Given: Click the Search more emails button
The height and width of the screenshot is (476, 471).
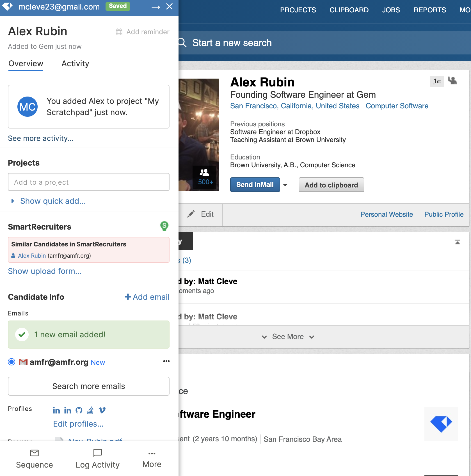Looking at the screenshot, I should click(89, 386).
